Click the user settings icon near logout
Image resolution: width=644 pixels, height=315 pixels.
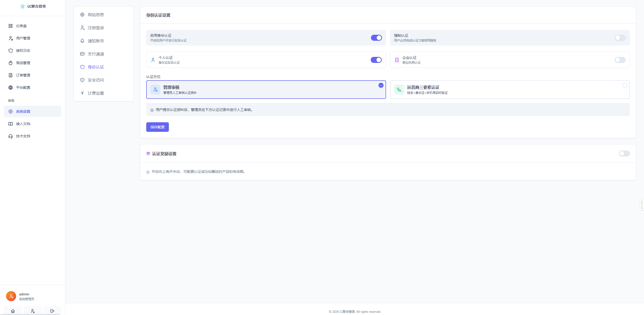pos(33,311)
